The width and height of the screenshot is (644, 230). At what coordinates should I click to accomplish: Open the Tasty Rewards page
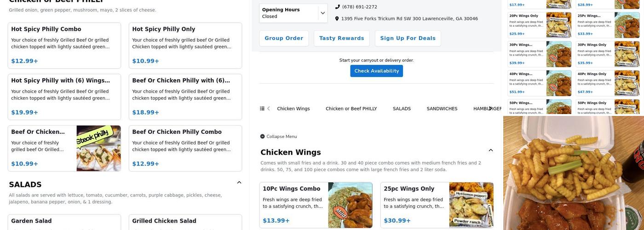click(x=341, y=39)
